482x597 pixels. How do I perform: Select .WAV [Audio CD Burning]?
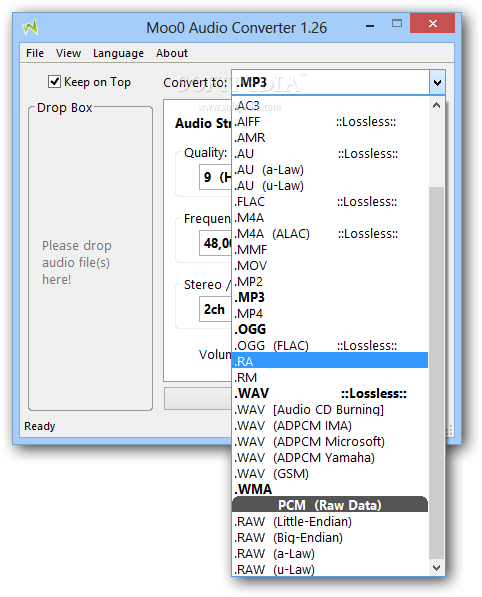point(330,409)
